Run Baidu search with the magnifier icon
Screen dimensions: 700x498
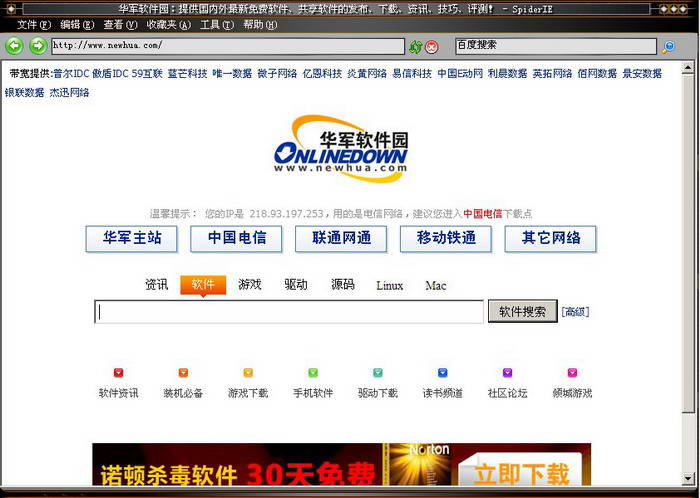tap(668, 47)
